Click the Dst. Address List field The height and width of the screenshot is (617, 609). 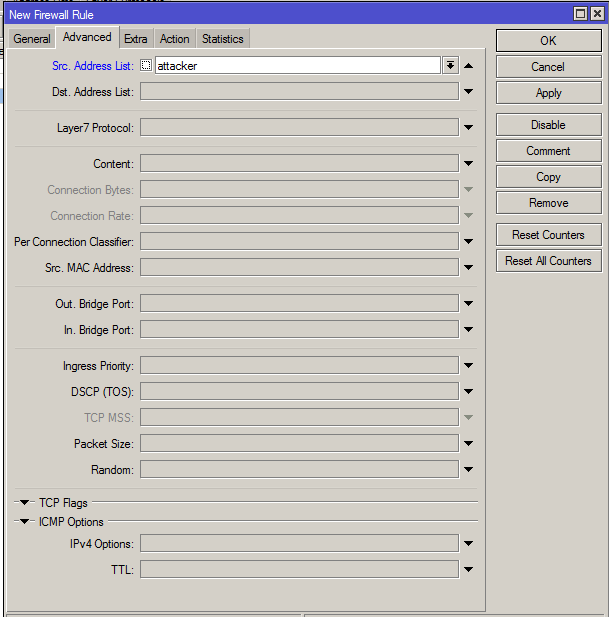[299, 91]
